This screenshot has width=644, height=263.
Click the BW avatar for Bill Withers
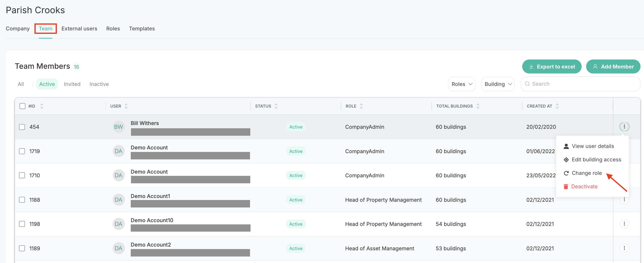[x=119, y=127]
